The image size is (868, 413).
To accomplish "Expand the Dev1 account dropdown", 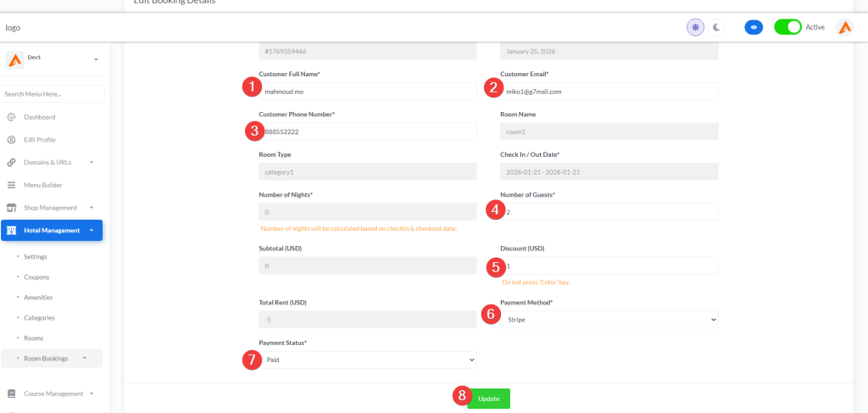I will [x=96, y=59].
